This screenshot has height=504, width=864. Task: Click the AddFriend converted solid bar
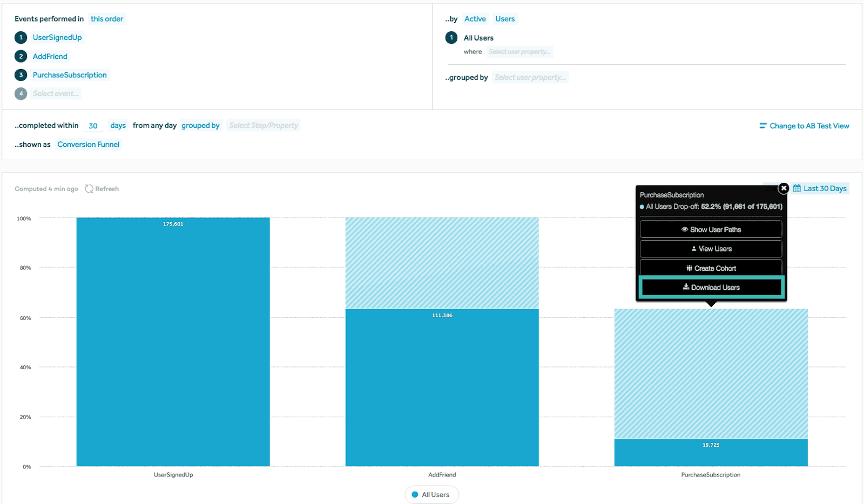pyautogui.click(x=442, y=389)
